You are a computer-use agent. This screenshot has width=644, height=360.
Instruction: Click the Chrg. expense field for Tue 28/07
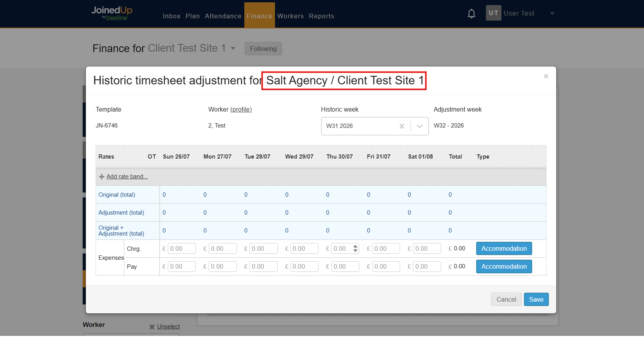pos(263,248)
